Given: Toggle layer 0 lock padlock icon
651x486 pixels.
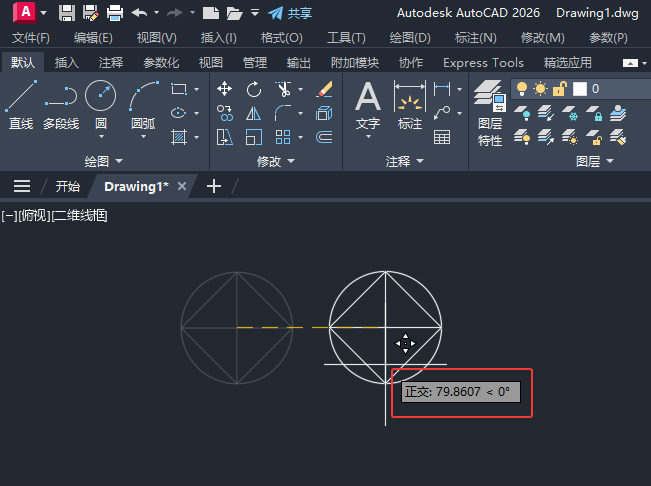Looking at the screenshot, I should click(560, 88).
